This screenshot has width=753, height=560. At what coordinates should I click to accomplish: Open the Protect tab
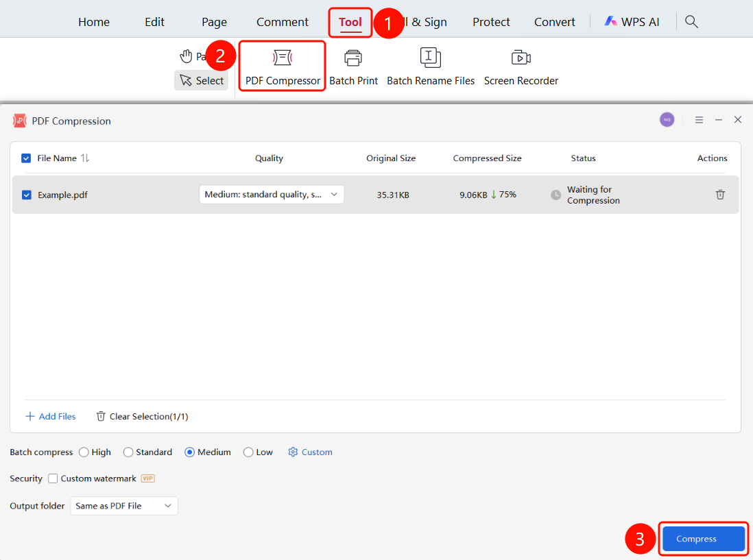(x=491, y=22)
